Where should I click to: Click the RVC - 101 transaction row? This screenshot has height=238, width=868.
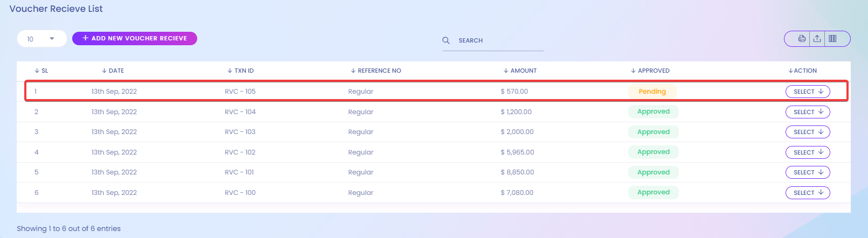(239, 172)
